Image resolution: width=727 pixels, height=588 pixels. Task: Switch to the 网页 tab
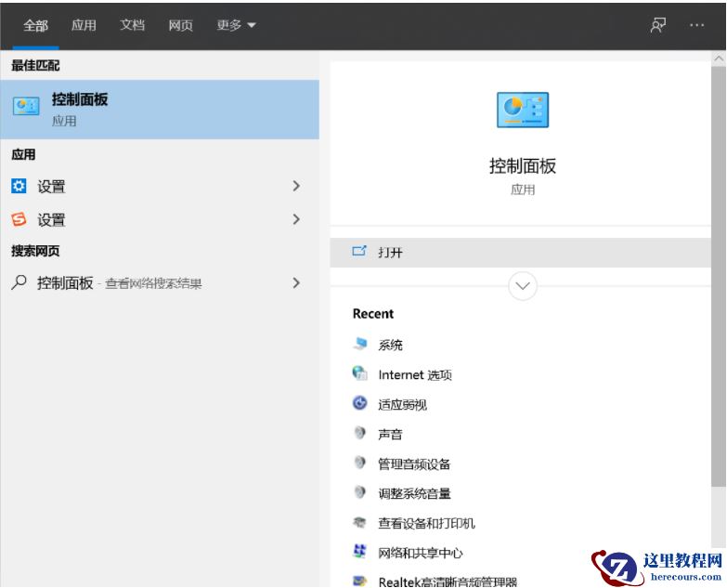[x=180, y=25]
